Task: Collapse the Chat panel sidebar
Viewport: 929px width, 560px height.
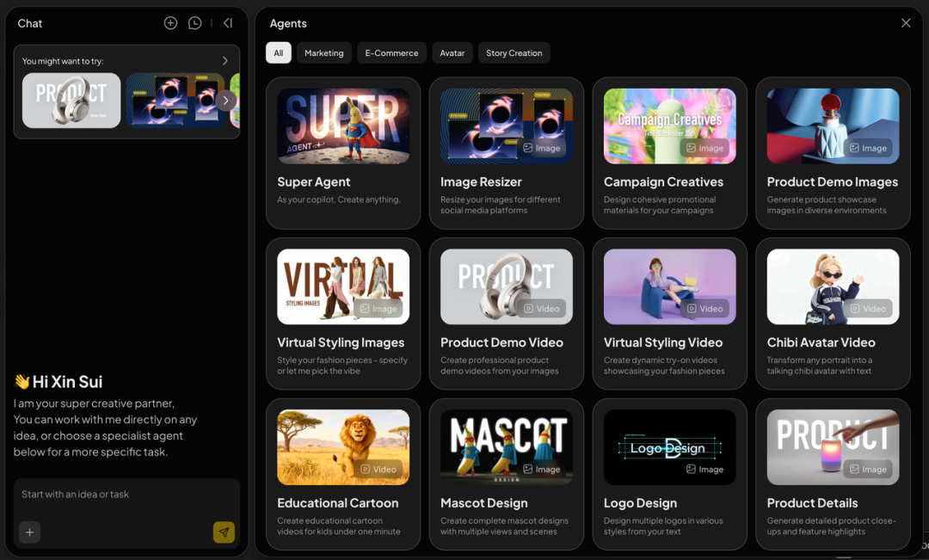Action: 228,23
